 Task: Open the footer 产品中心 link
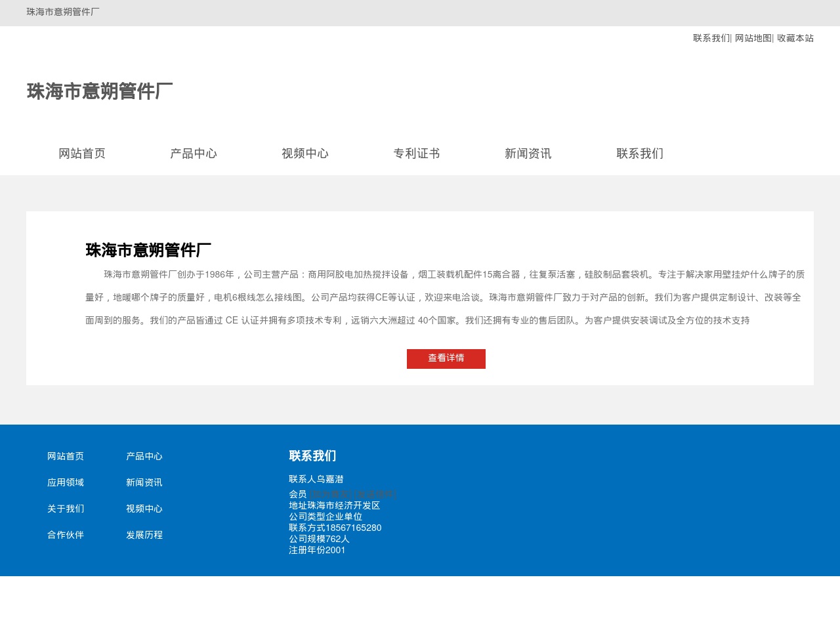[x=144, y=456]
